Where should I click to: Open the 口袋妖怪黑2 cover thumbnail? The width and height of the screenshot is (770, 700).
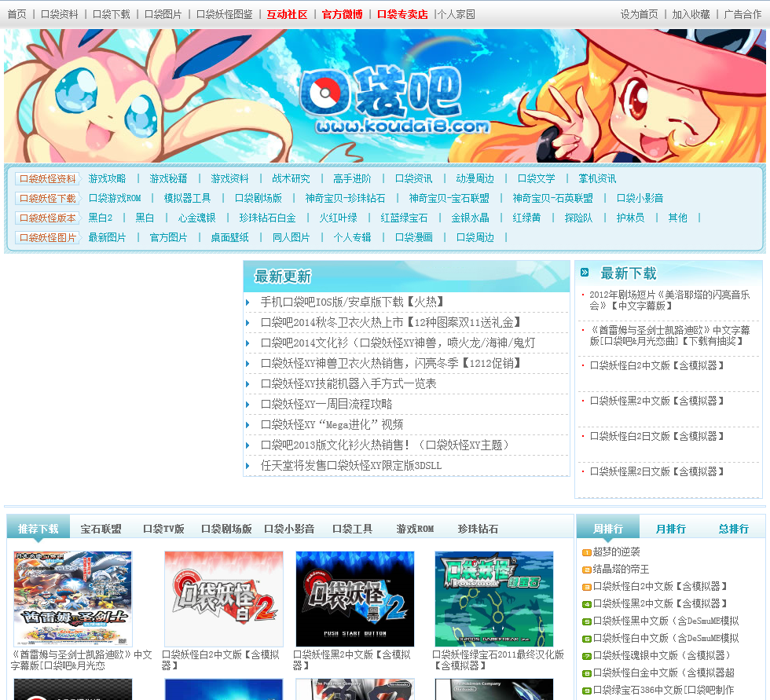[355, 599]
